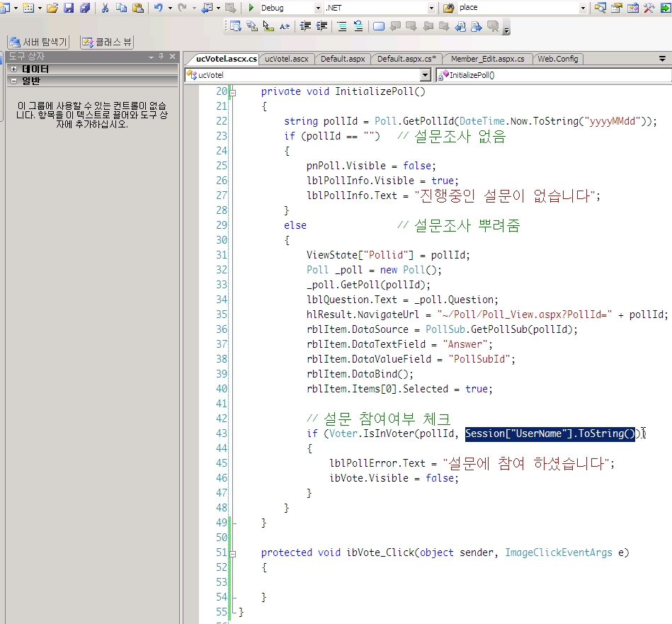Switch to the Member_Edit.aspx.cs tab

coord(487,59)
